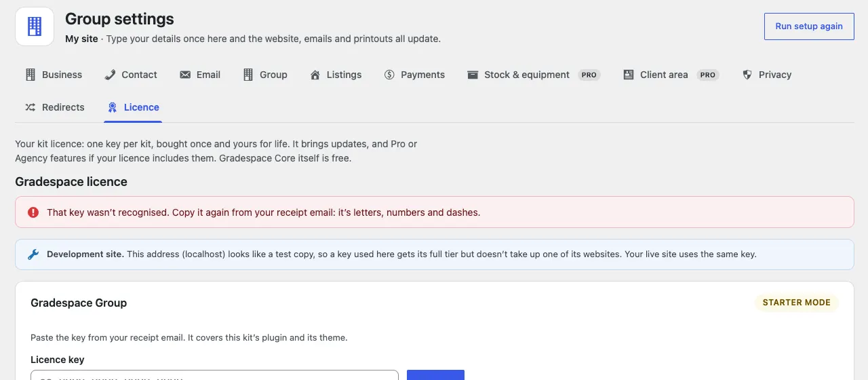Click the Group settings building logo icon
Screen dimensions: 868x380
coord(35,26)
